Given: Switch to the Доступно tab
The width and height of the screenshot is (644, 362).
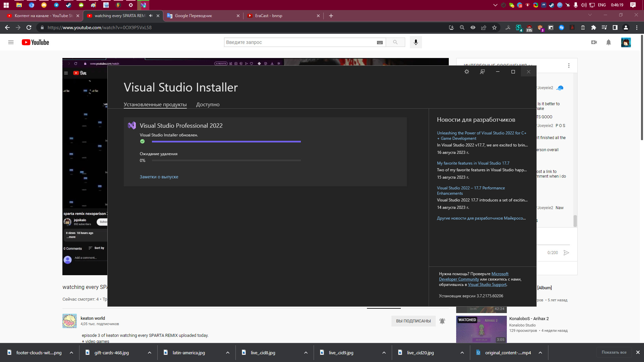Looking at the screenshot, I should coord(208,105).
